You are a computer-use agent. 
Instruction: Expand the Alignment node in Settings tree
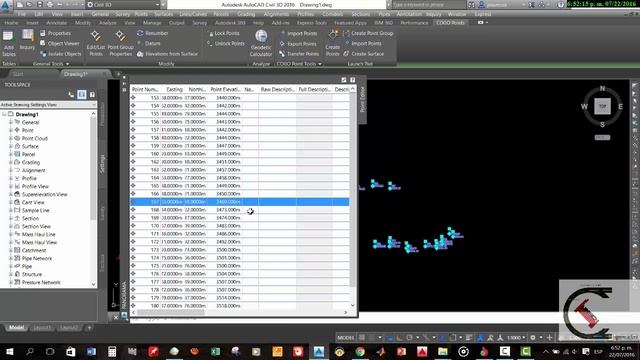(x=11, y=170)
